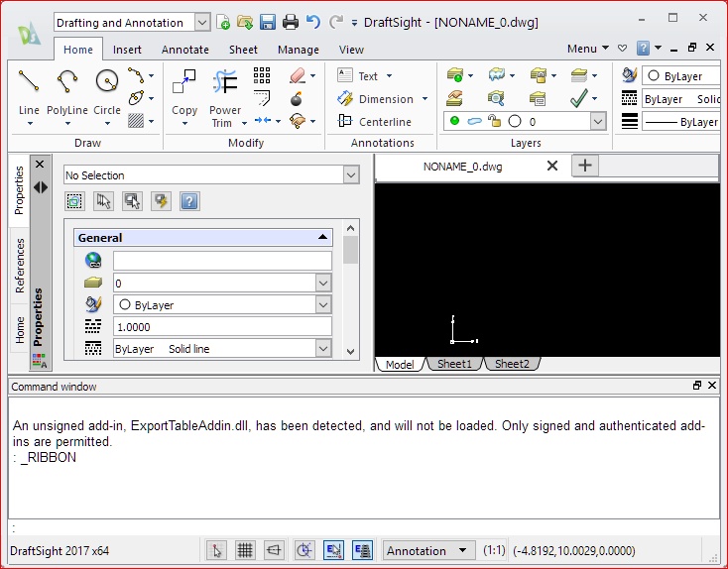Toggle Ortho mode in status bar
728x569 pixels.
pos(274,550)
